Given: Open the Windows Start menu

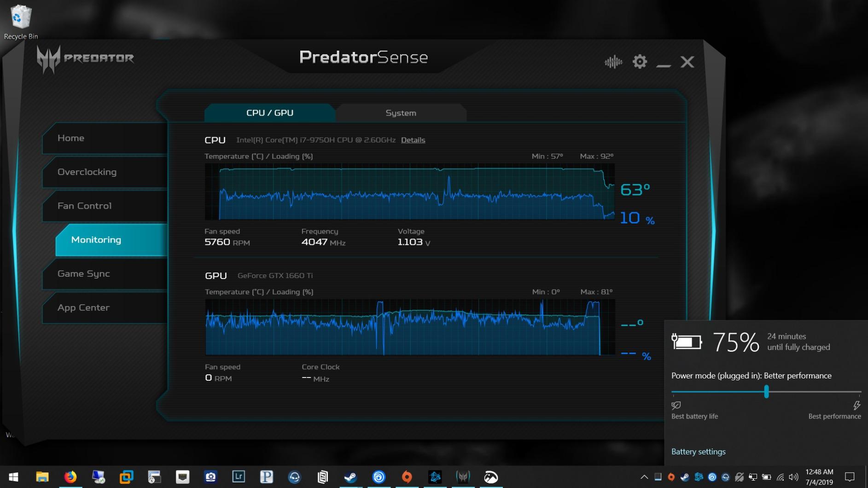Looking at the screenshot, I should tap(13, 477).
